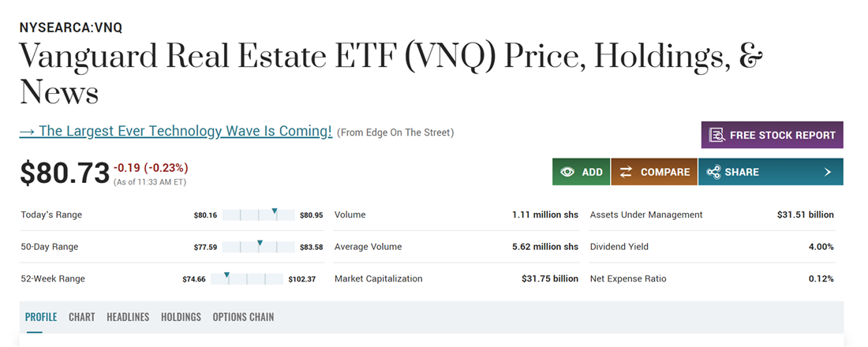This screenshot has width=868, height=347.
Task: Open the Largest Ever Technology Wave link
Action: (175, 132)
